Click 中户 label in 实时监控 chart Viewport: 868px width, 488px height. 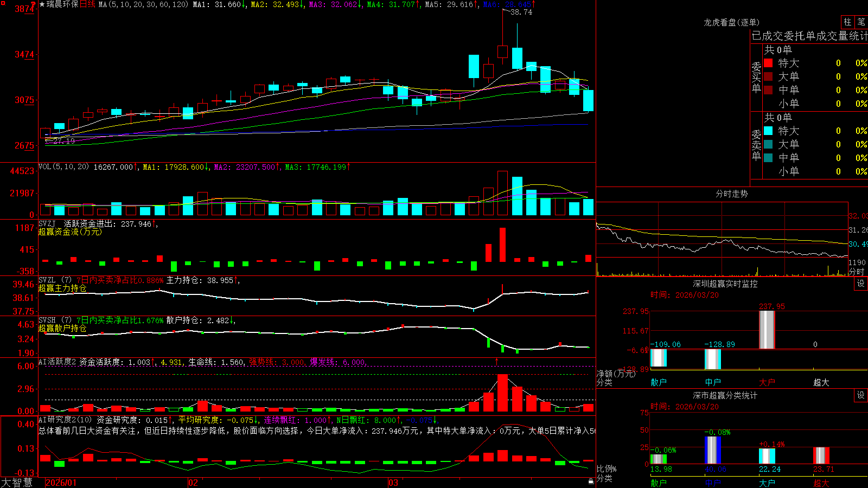coord(713,382)
